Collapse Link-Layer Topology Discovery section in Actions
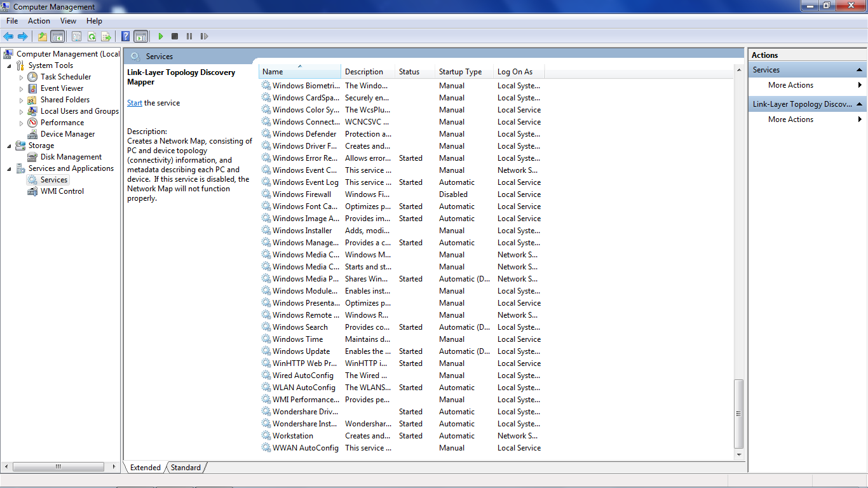Viewport: 868px width, 488px height. pyautogui.click(x=859, y=104)
